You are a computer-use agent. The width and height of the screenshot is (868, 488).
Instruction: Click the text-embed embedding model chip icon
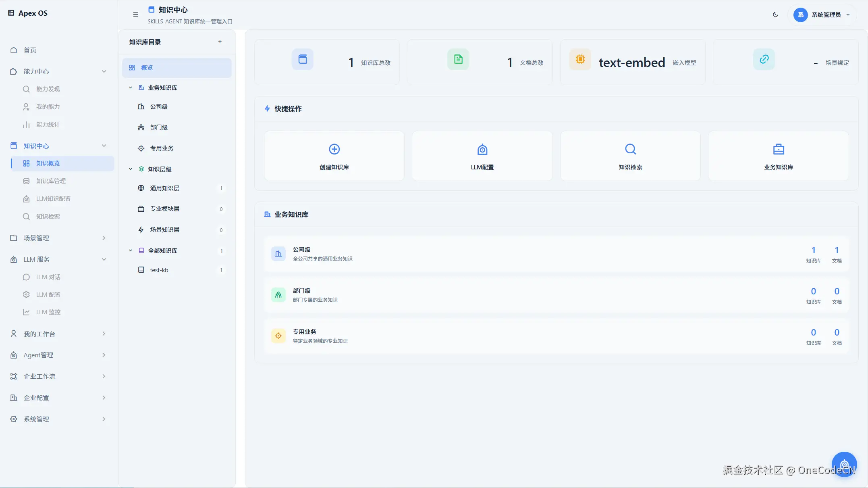580,59
